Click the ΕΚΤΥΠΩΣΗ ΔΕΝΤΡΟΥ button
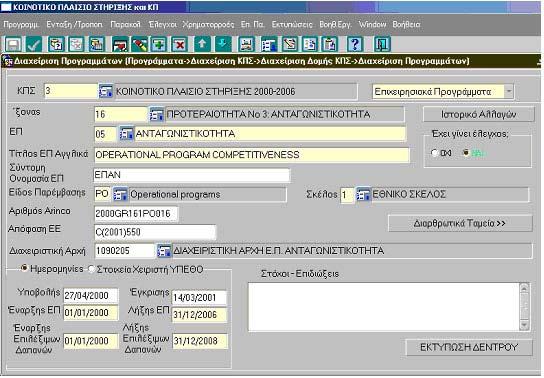The width and height of the screenshot is (544, 378). 469,347
